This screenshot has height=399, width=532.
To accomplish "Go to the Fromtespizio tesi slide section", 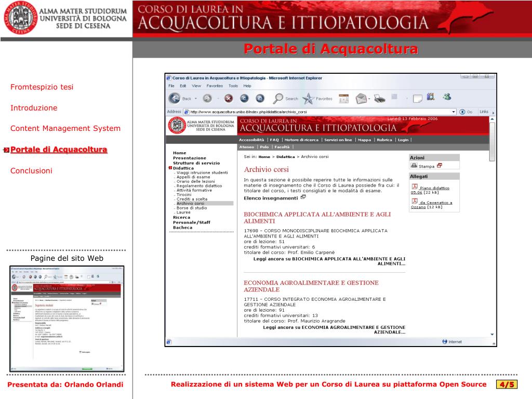I will pyautogui.click(x=42, y=87).
